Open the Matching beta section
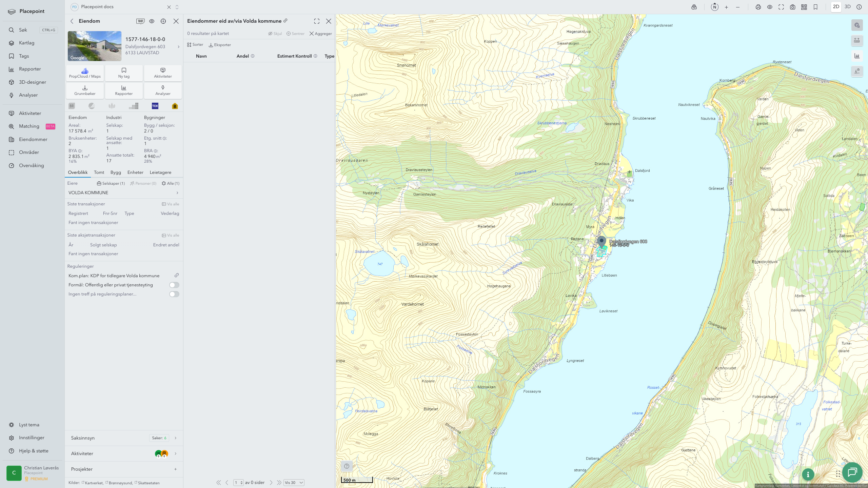The width and height of the screenshot is (868, 488). pyautogui.click(x=32, y=126)
